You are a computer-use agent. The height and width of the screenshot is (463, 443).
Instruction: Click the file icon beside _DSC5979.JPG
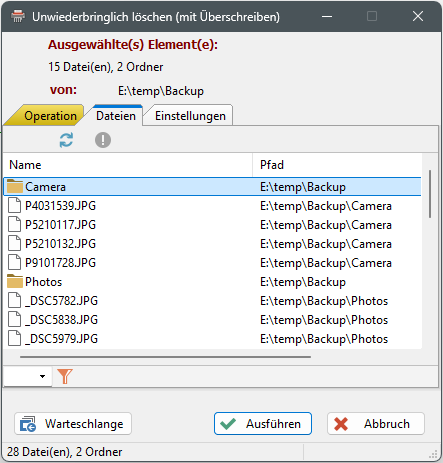click(x=14, y=339)
